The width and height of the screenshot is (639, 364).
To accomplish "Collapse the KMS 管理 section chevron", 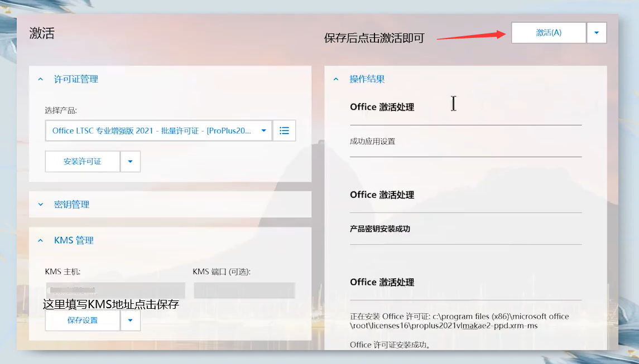I will (x=40, y=241).
